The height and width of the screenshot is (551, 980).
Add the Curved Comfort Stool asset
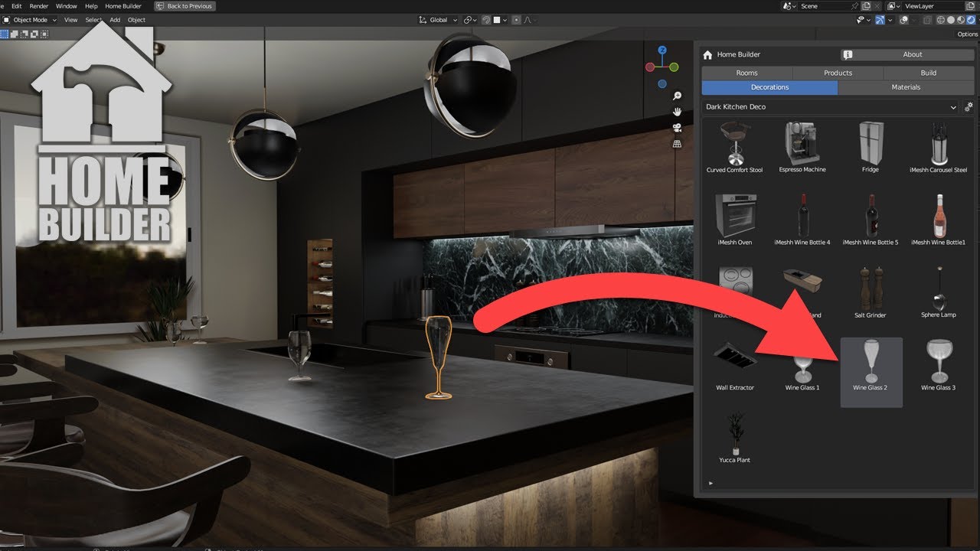734,148
